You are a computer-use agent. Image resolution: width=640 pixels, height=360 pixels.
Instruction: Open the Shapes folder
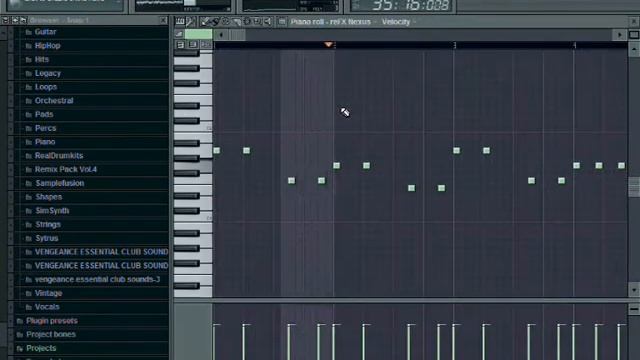(x=49, y=197)
